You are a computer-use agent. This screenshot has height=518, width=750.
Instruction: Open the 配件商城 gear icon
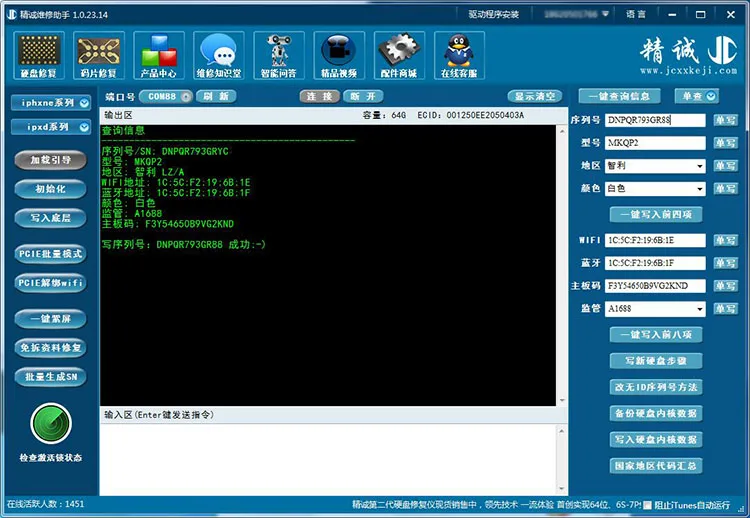coord(399,55)
